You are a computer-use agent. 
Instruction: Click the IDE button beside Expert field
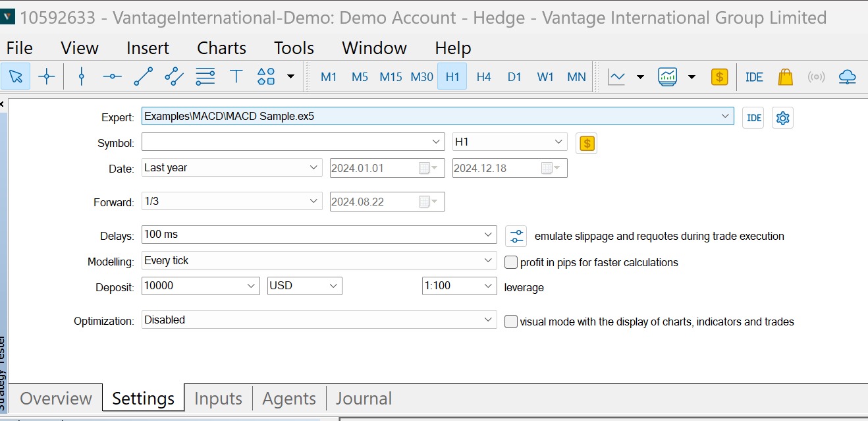[753, 118]
